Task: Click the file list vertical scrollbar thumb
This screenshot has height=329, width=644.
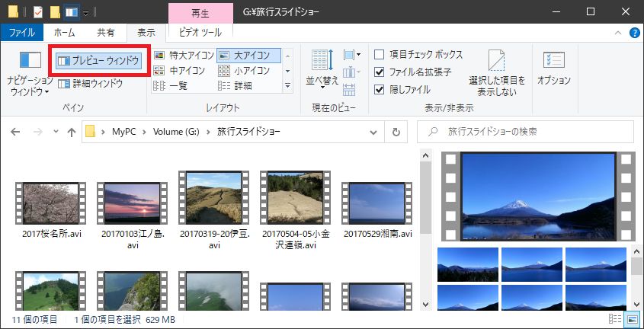Action: (426, 198)
